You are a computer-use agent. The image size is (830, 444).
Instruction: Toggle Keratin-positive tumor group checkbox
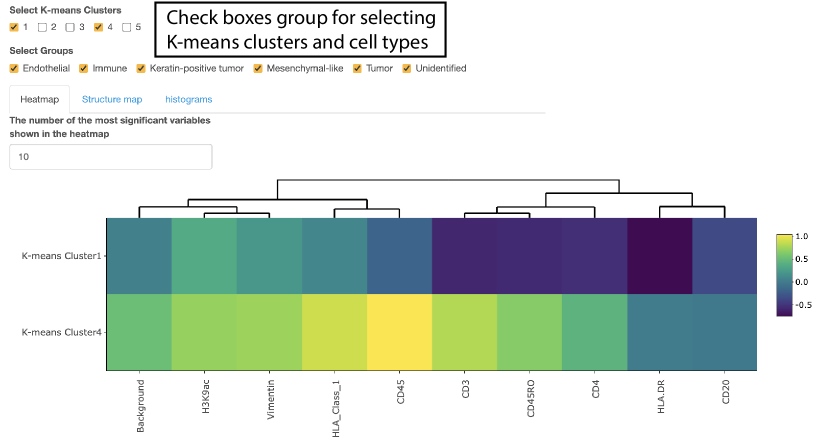click(141, 69)
